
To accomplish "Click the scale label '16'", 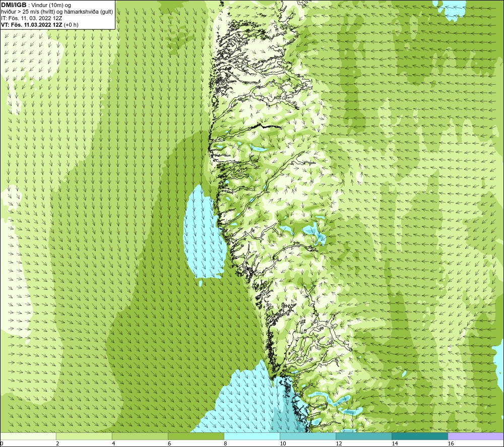I will coord(450,443).
